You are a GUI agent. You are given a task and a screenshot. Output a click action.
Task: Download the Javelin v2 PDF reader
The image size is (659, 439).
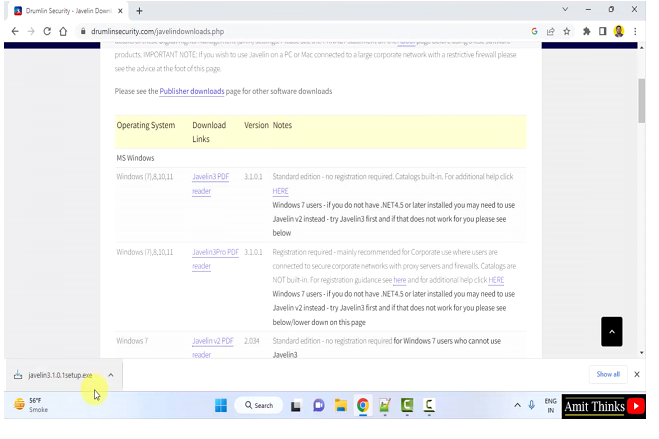point(212,347)
